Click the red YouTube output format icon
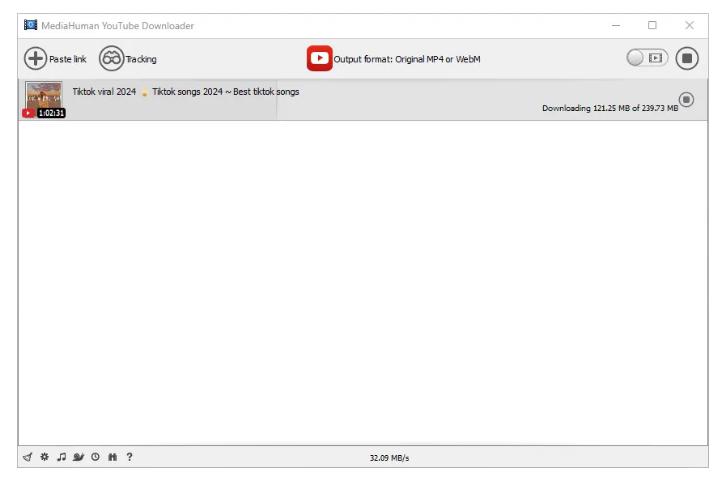Screen dimensions: 725x484 (x=319, y=59)
